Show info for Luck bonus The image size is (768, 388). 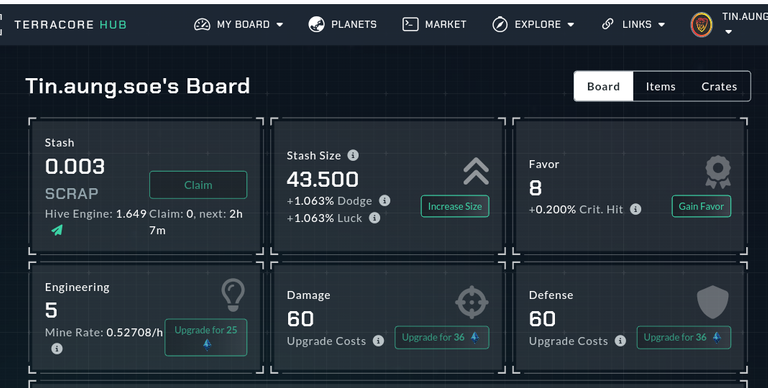[375, 218]
